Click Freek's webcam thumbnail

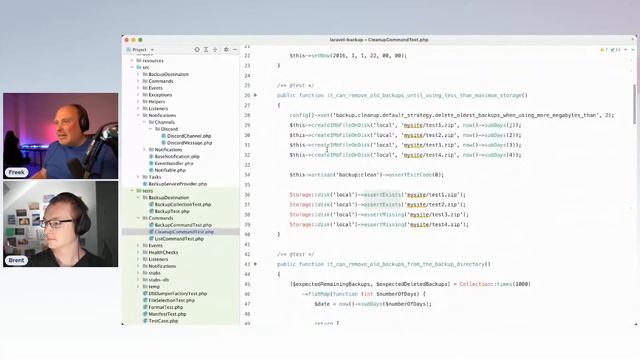(x=61, y=136)
